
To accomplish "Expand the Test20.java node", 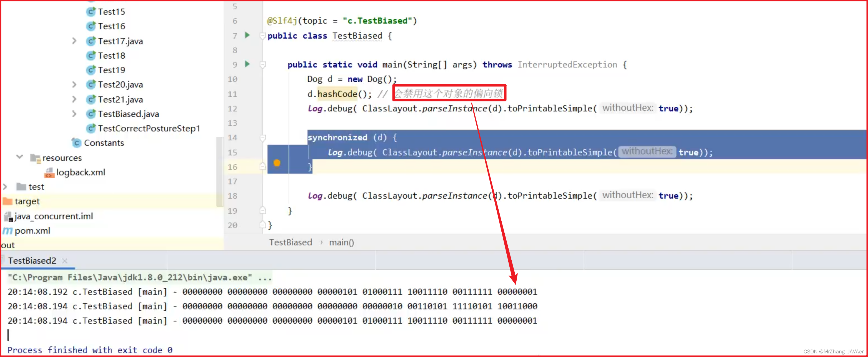I will click(x=74, y=85).
